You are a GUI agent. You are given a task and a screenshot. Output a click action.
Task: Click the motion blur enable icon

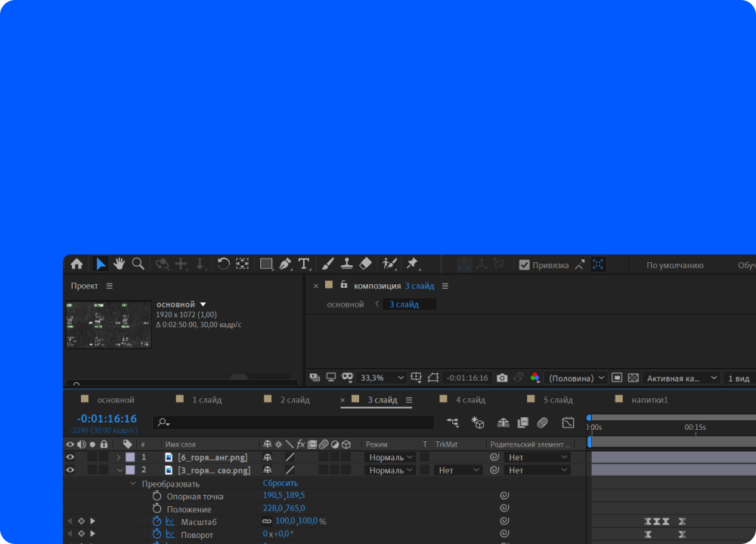(542, 422)
